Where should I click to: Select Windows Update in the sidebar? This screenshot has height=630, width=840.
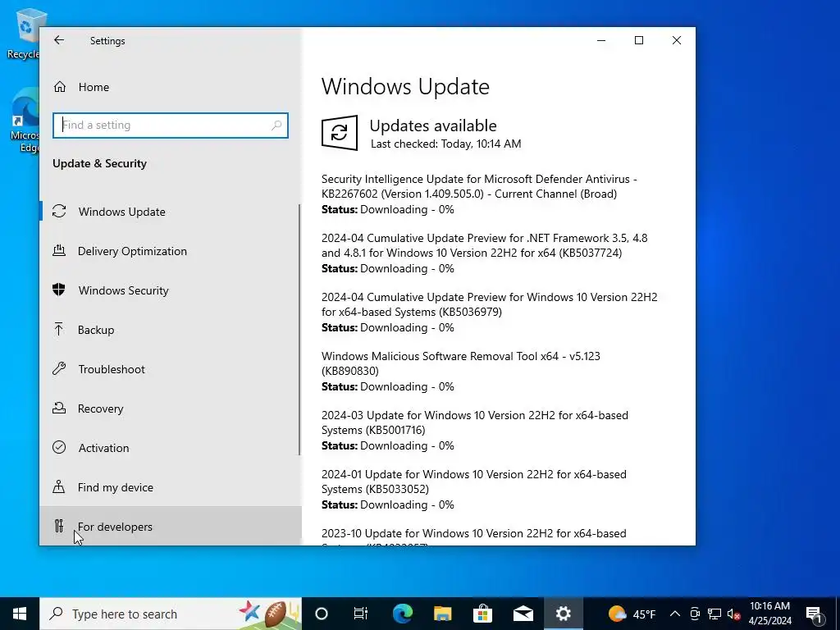click(x=171, y=212)
